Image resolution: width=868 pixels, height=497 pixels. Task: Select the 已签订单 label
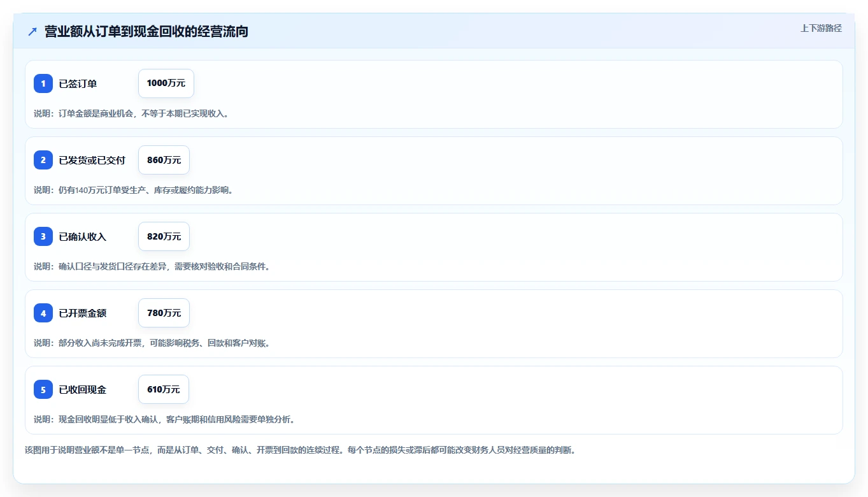[x=78, y=83]
